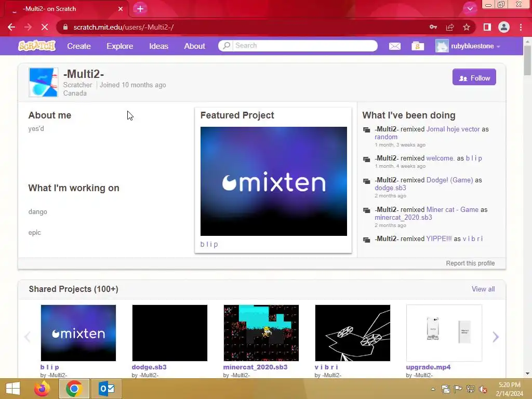Select the -Multi2- on Scratch browser tab

point(66,9)
